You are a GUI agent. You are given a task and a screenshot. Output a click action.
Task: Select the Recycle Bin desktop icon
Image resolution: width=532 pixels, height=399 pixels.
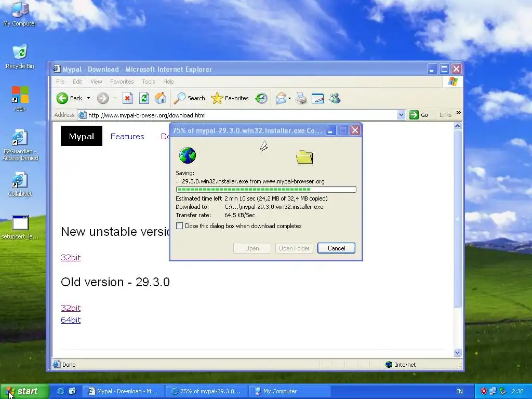(x=20, y=56)
